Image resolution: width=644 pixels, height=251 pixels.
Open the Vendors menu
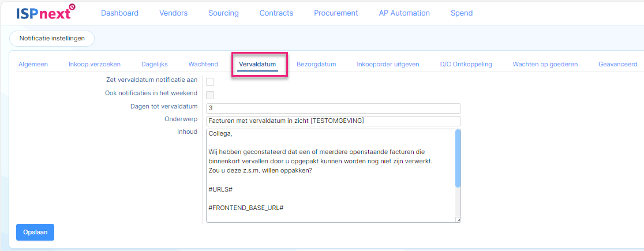click(173, 13)
